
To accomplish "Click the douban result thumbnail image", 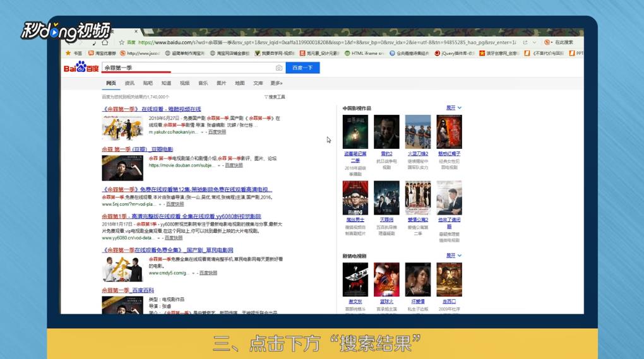I will (x=122, y=168).
